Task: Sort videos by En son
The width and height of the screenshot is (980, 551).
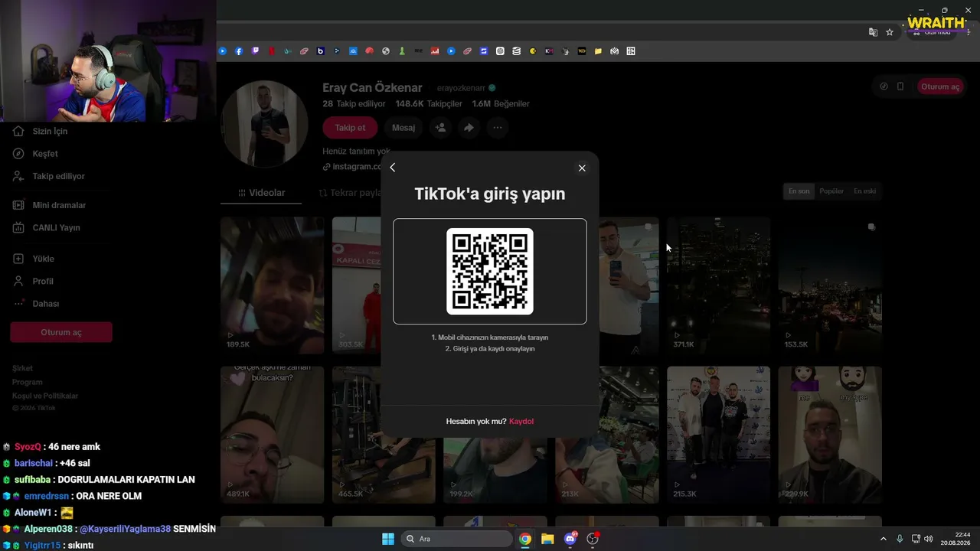Action: point(799,191)
